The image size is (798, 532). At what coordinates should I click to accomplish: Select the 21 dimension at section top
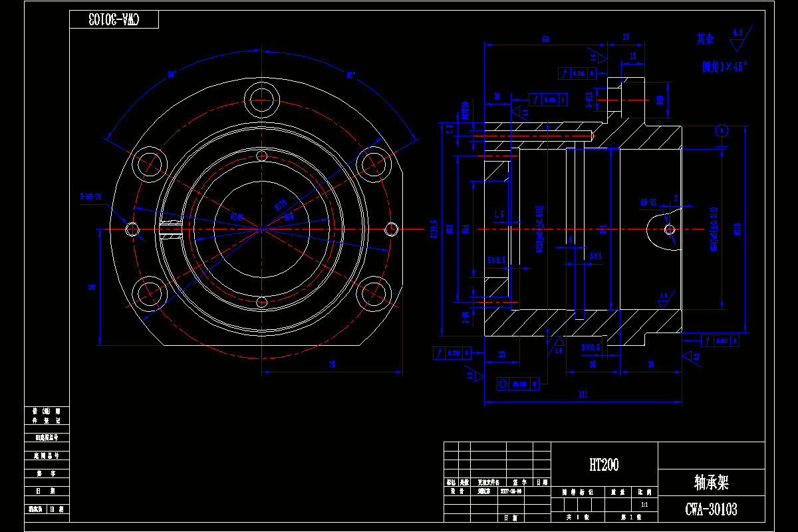click(626, 39)
